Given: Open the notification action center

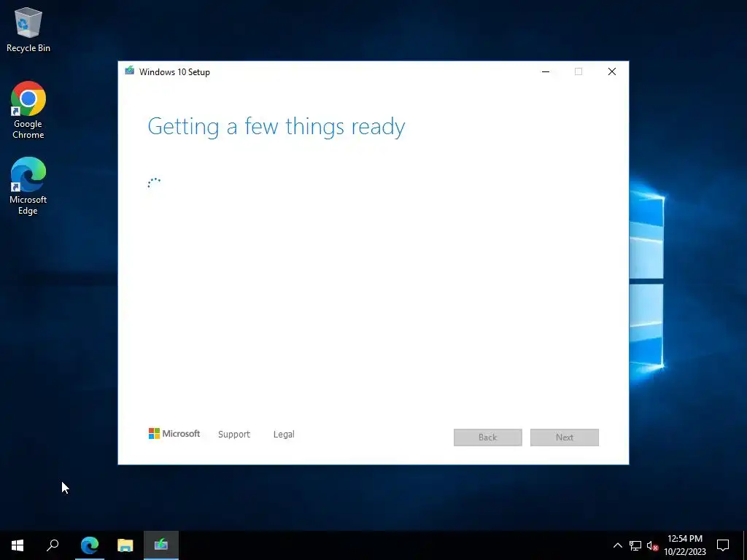Looking at the screenshot, I should 723,545.
